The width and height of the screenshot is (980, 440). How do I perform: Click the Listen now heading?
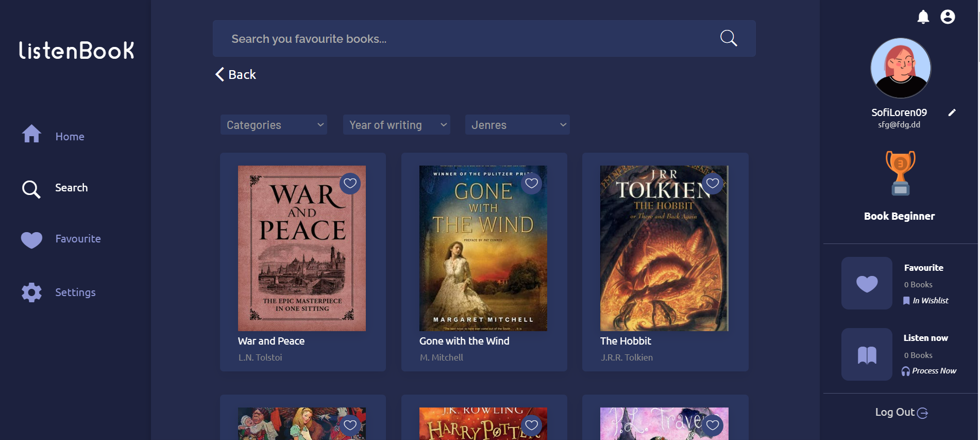(x=925, y=338)
